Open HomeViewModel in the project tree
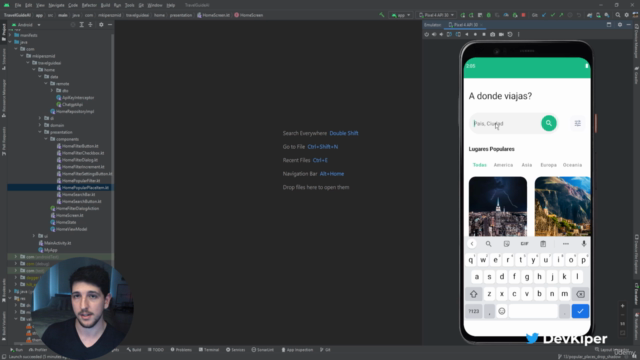 coord(69,229)
